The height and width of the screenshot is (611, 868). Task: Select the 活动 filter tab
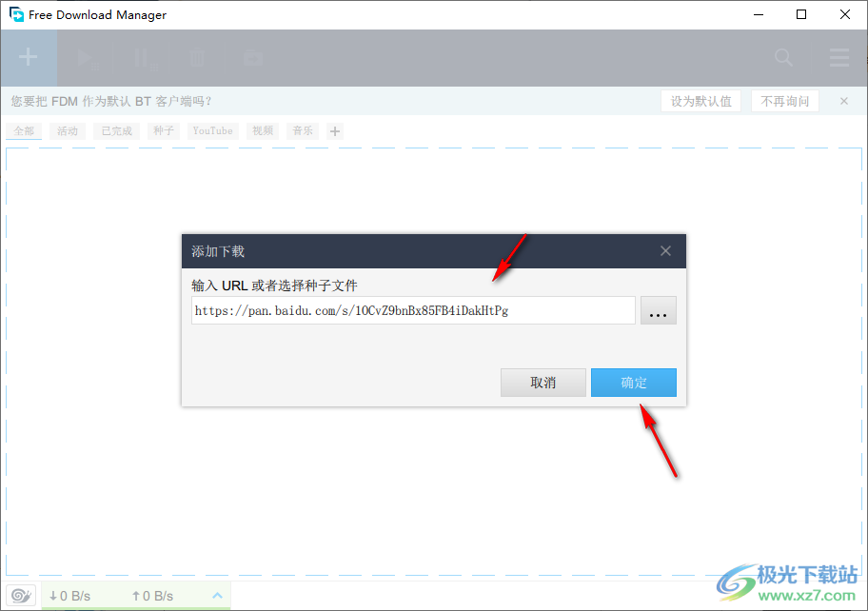click(68, 131)
